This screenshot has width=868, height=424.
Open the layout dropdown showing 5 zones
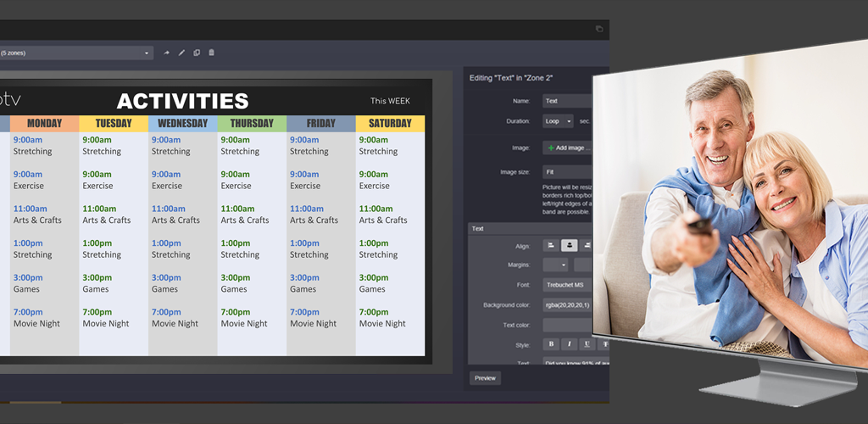coord(75,53)
